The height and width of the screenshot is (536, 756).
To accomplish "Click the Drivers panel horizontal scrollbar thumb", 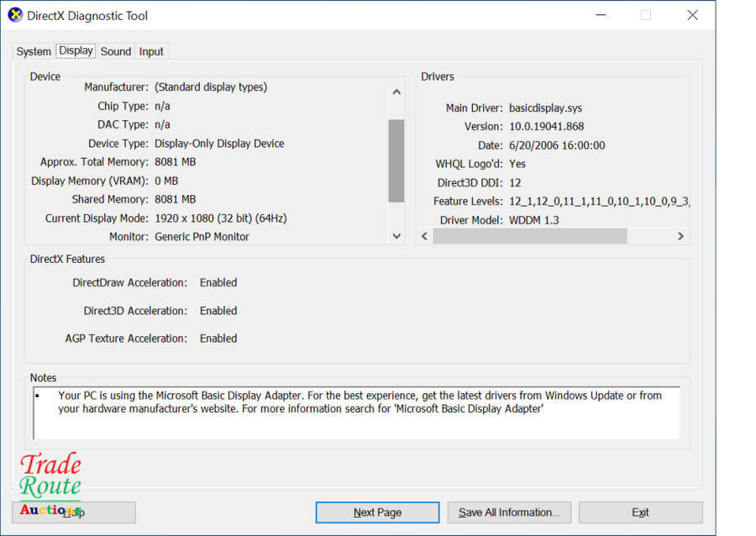I will 529,236.
